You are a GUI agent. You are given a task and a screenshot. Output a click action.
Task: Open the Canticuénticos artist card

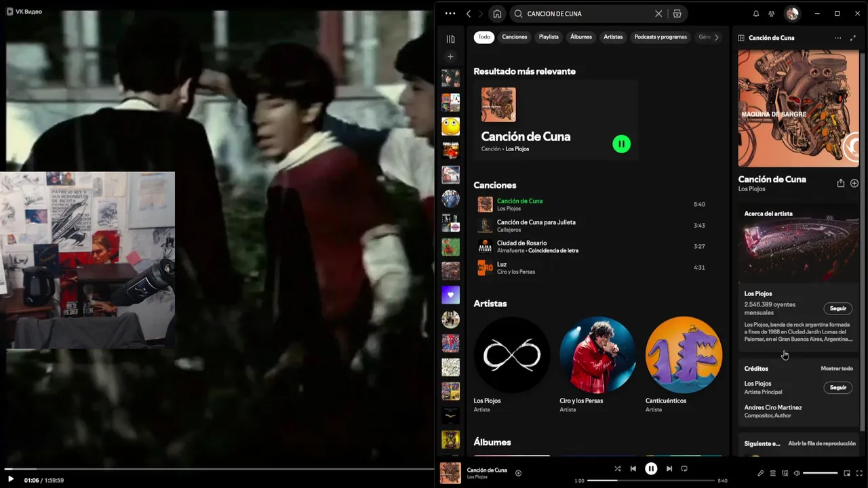point(684,365)
